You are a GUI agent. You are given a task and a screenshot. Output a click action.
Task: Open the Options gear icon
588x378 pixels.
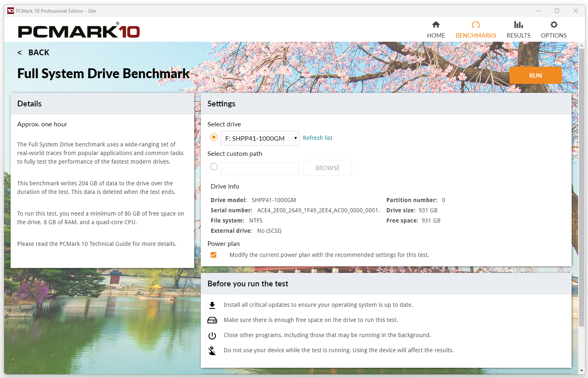554,25
